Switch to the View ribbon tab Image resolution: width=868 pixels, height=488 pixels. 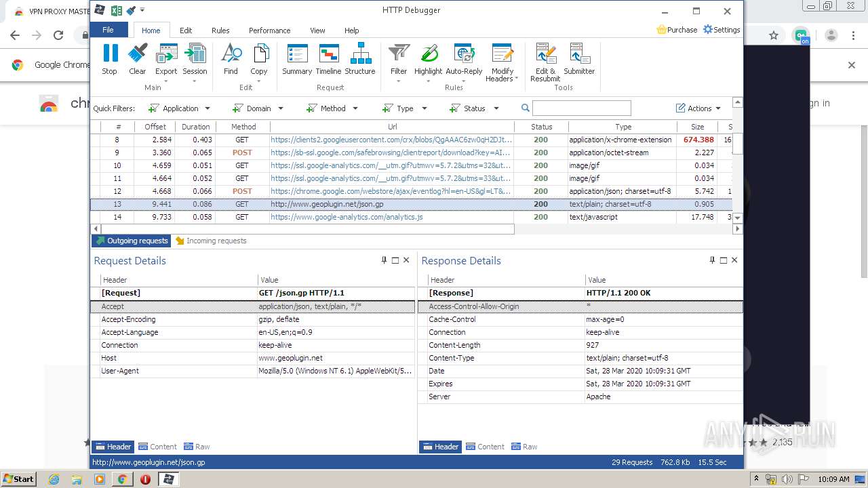click(317, 30)
